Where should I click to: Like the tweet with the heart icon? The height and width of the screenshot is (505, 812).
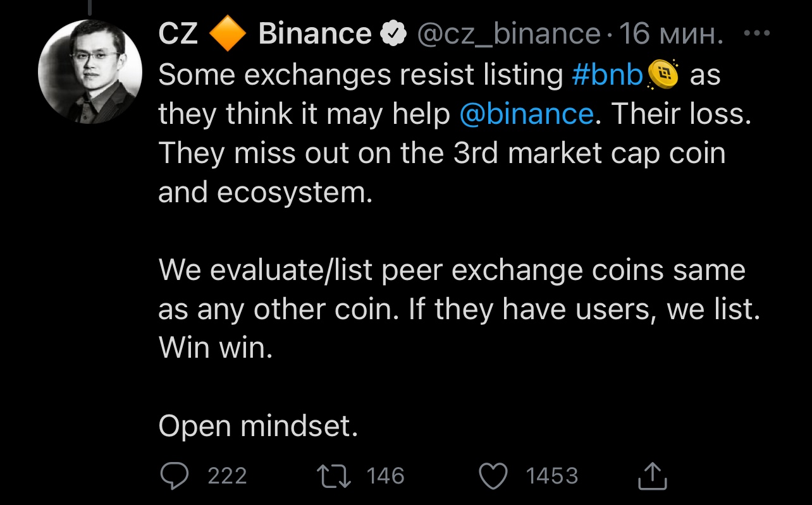tap(494, 476)
